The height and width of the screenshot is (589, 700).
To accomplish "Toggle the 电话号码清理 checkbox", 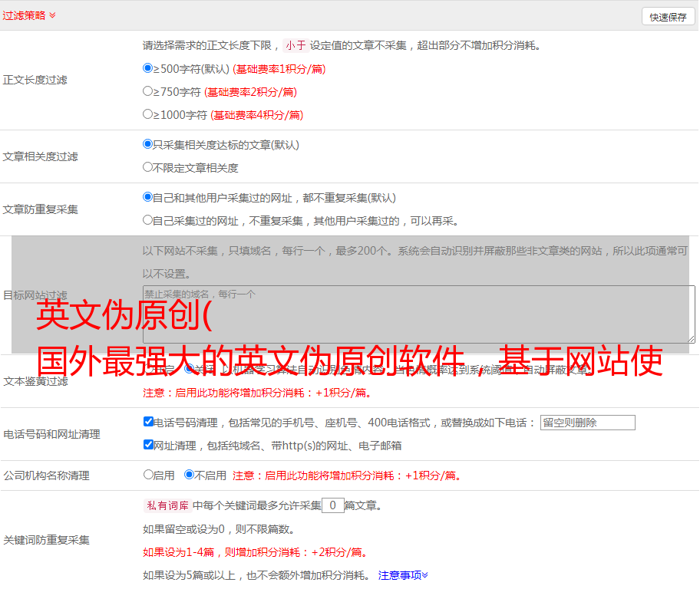I will [x=148, y=422].
